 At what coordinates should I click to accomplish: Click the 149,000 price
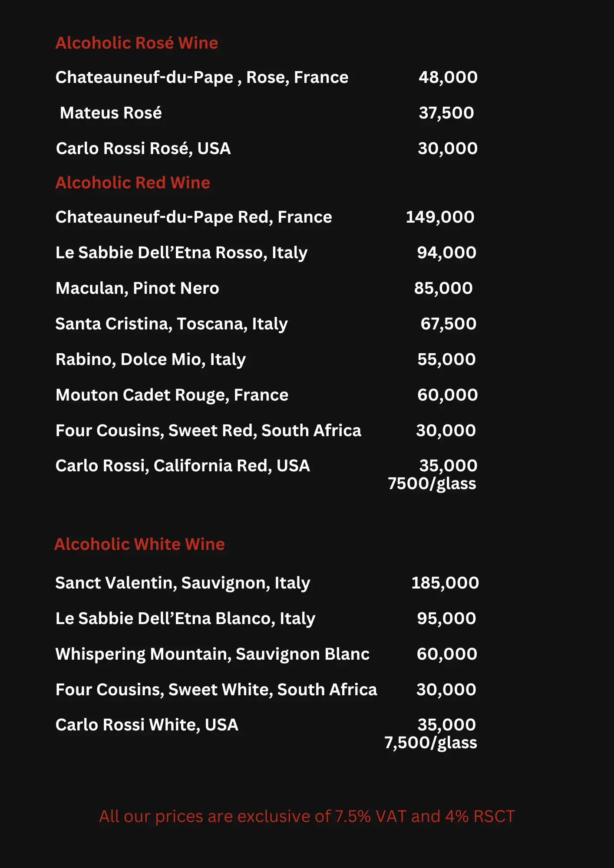[x=440, y=217]
